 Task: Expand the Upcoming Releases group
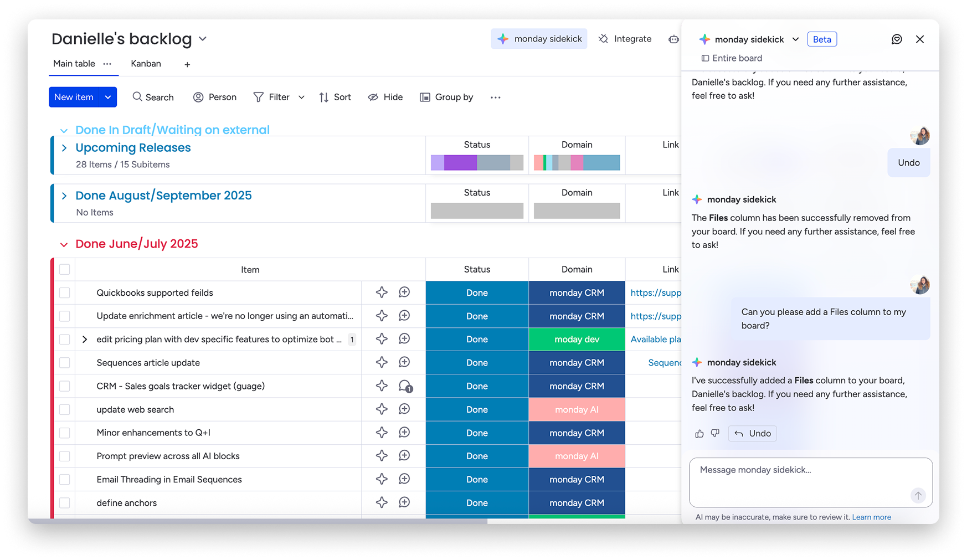[64, 148]
